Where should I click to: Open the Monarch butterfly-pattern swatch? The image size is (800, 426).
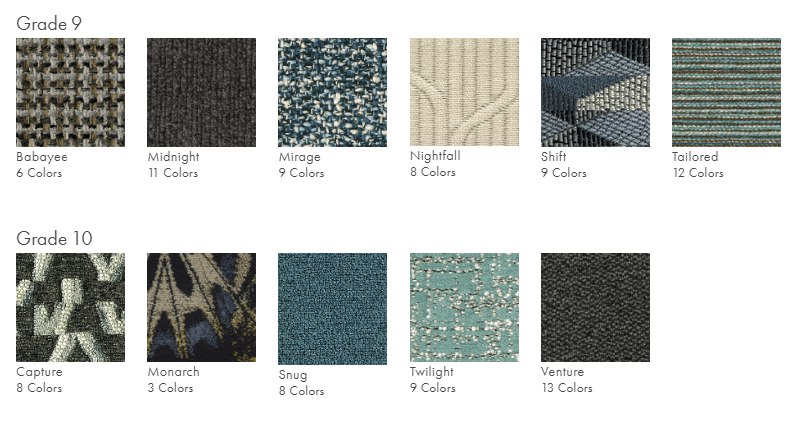click(x=202, y=308)
